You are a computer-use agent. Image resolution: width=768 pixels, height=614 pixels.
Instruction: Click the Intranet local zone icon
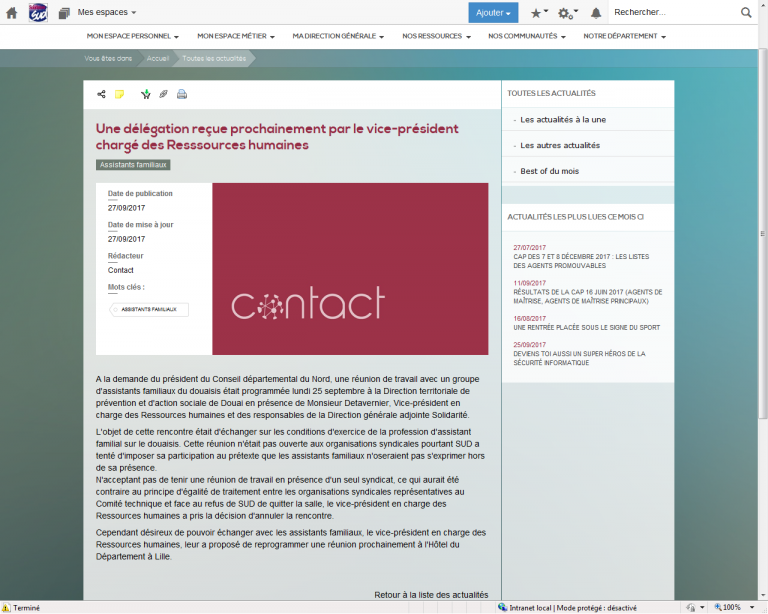coord(502,607)
